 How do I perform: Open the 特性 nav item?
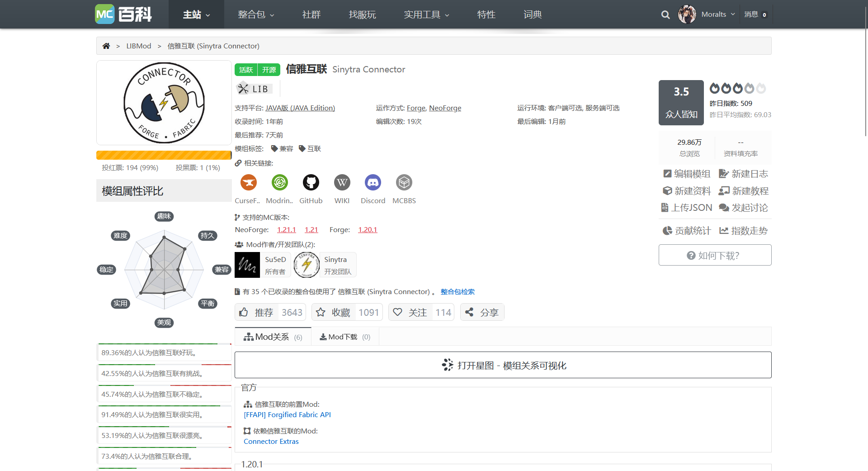point(486,14)
